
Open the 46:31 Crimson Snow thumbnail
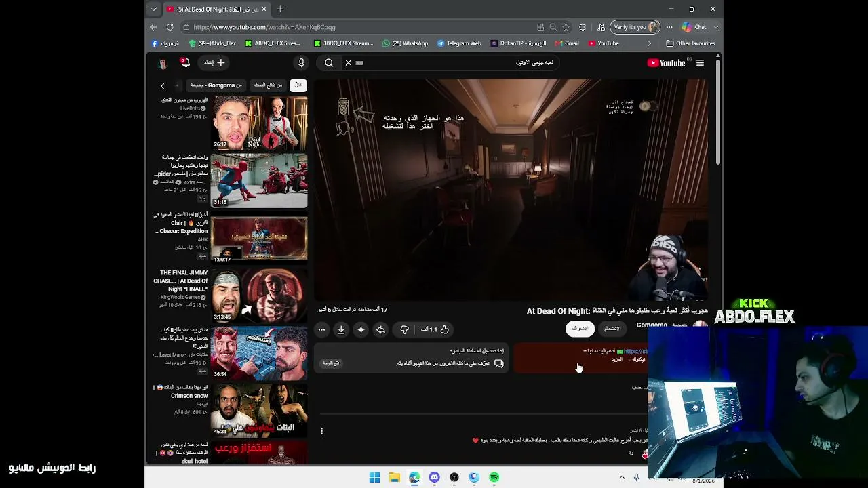click(259, 409)
